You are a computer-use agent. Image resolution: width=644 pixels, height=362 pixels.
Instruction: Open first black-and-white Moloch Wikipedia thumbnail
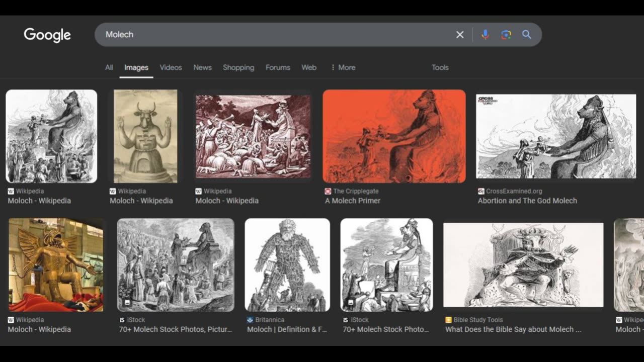[51, 136]
